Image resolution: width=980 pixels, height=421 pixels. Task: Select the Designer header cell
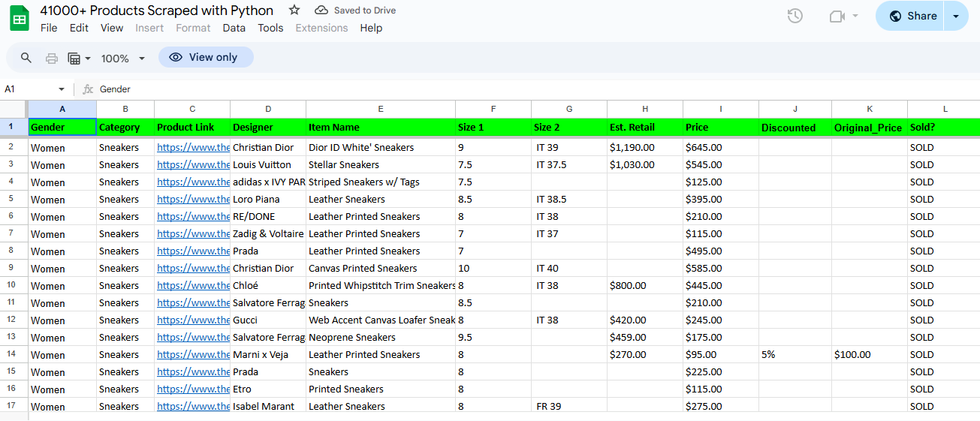click(x=268, y=127)
